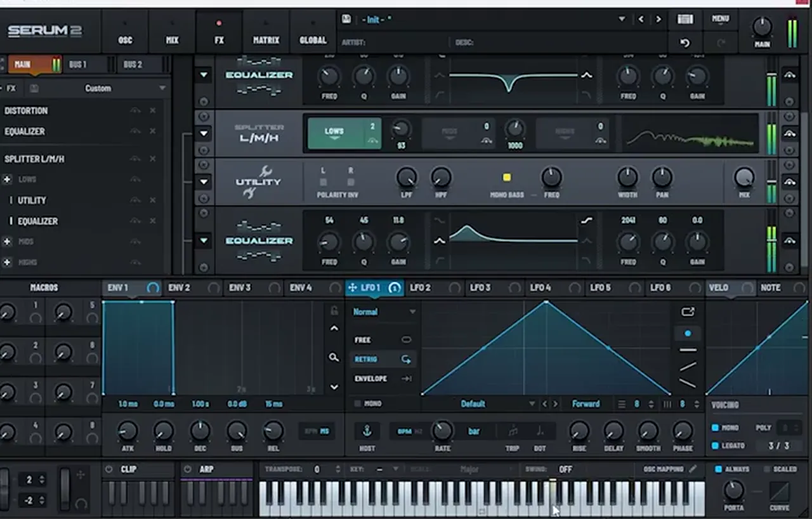Click the Main volume knob
The width and height of the screenshot is (812, 519).
[762, 27]
